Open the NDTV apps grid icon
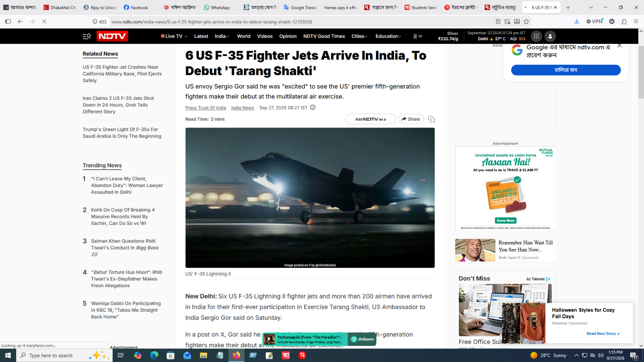 point(536,36)
